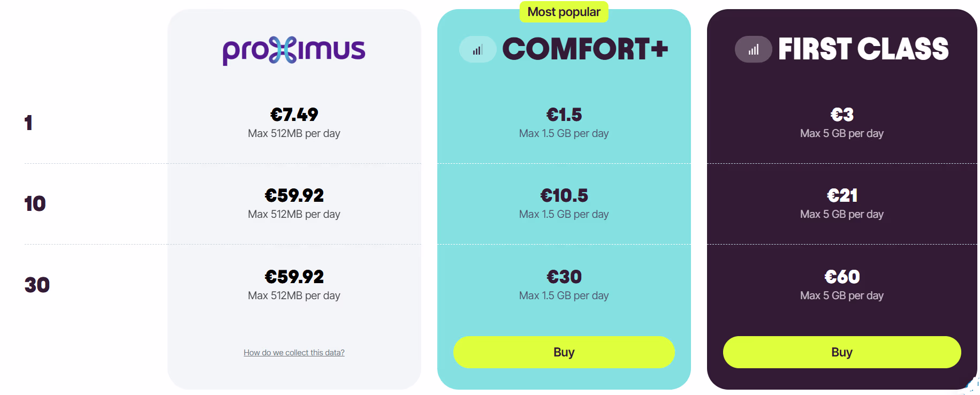Select the FIRST CLASS plan heading
Screen dimensions: 980x395
(x=863, y=49)
